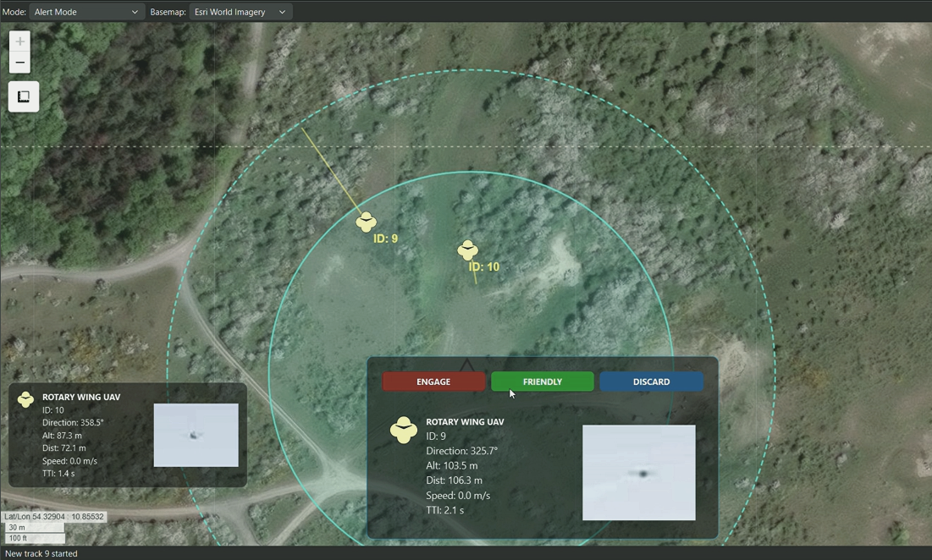Viewport: 932px width, 560px height.
Task: Click the '30 m' scale bar label
Action: (17, 527)
